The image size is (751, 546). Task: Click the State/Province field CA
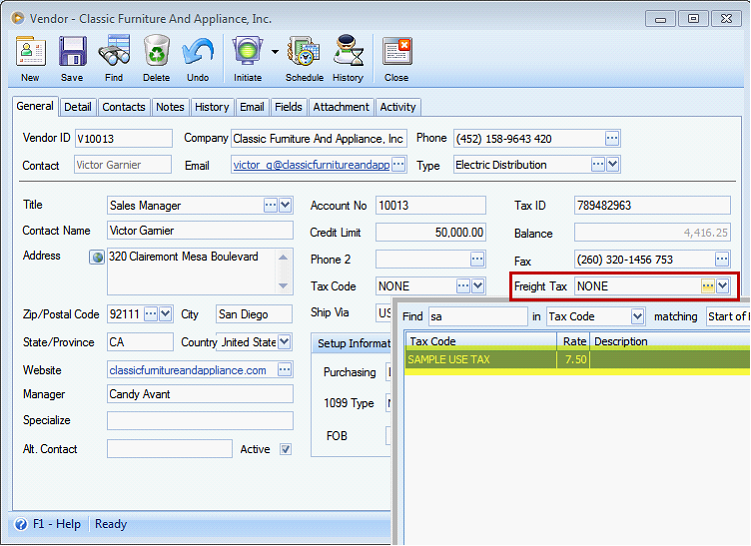(140, 342)
